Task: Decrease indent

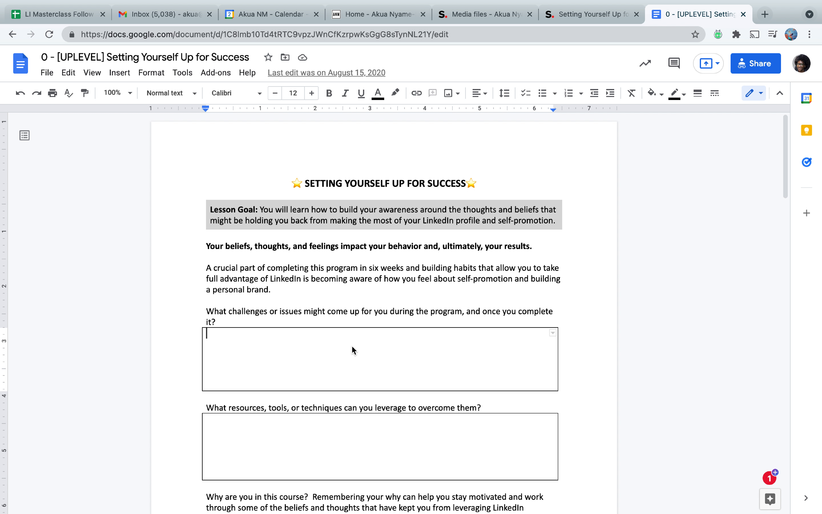Action: pos(594,93)
